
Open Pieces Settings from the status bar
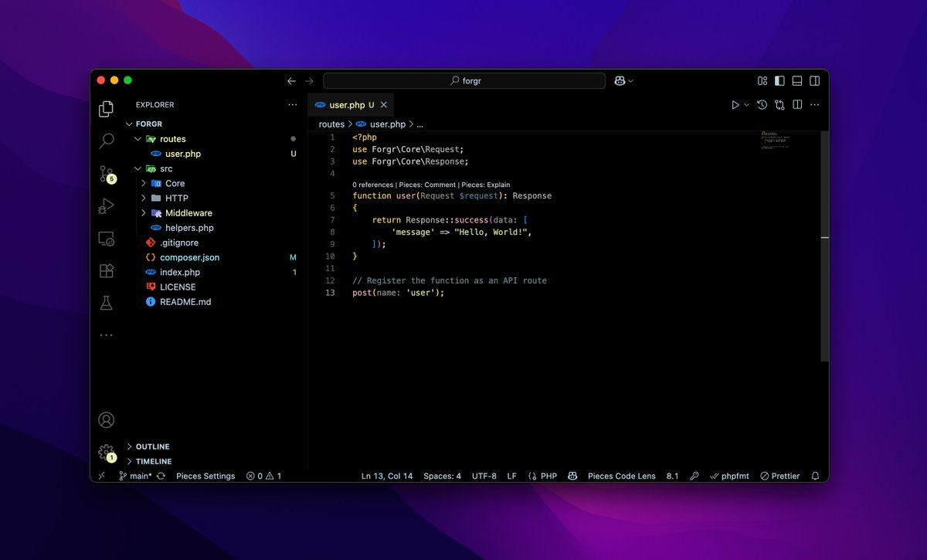(x=205, y=476)
